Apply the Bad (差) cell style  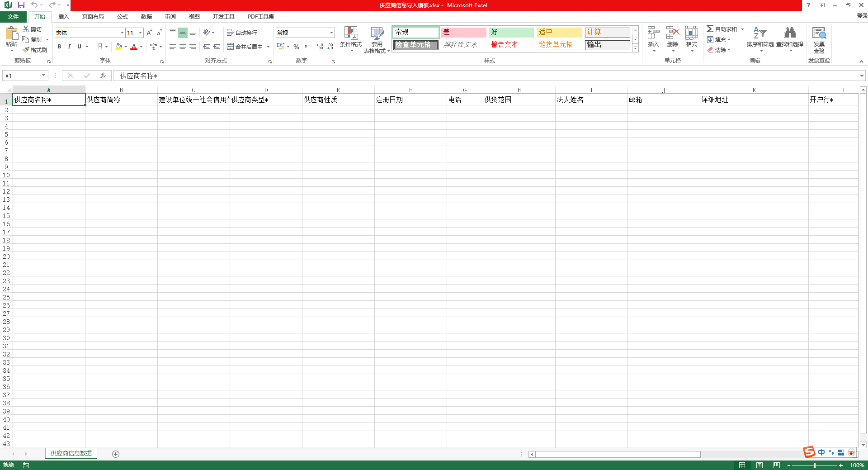click(464, 32)
